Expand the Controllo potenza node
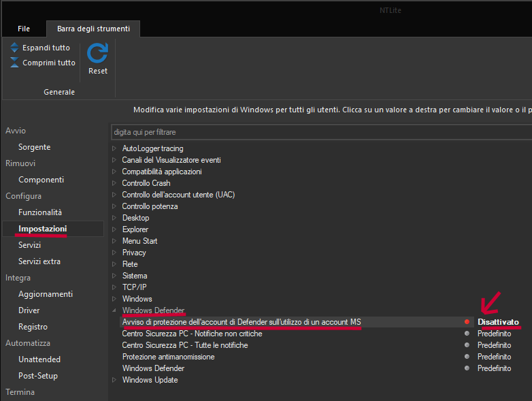Viewport: 532px width, 401px height. point(114,206)
